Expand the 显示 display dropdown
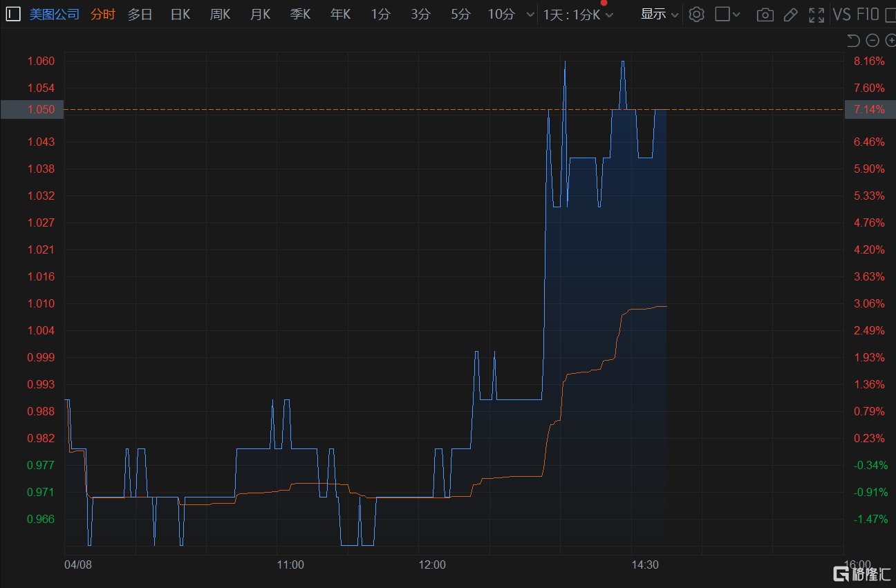The height and width of the screenshot is (588, 896). point(659,14)
